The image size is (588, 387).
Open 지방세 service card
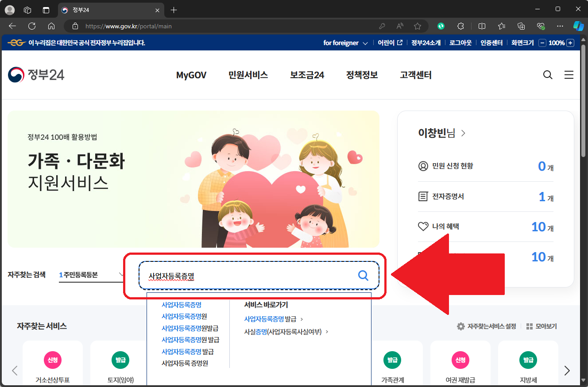pyautogui.click(x=528, y=364)
